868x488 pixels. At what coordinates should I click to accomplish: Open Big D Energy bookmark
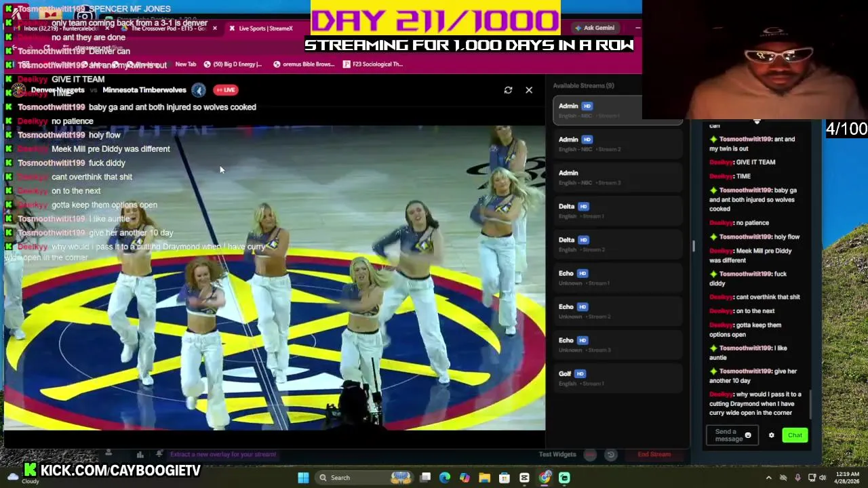233,64
